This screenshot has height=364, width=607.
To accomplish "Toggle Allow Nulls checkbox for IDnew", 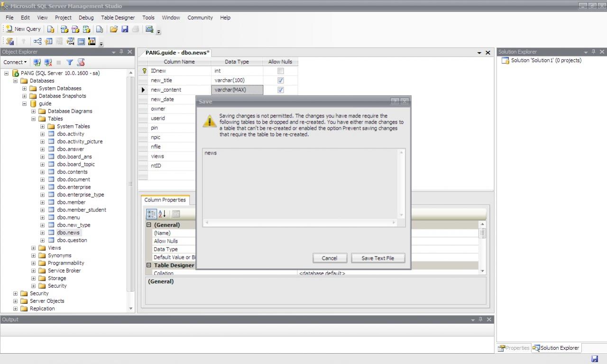I will (x=280, y=71).
